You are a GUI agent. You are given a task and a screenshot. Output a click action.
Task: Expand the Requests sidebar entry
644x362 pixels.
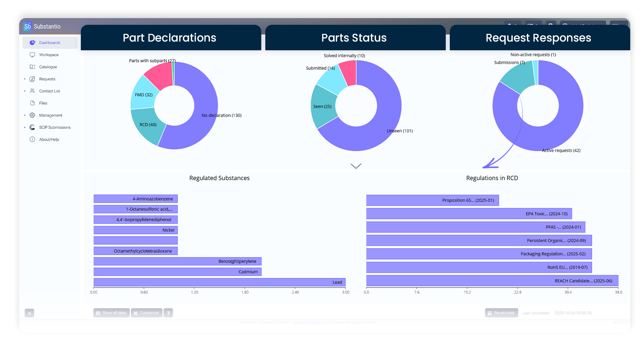click(x=25, y=79)
